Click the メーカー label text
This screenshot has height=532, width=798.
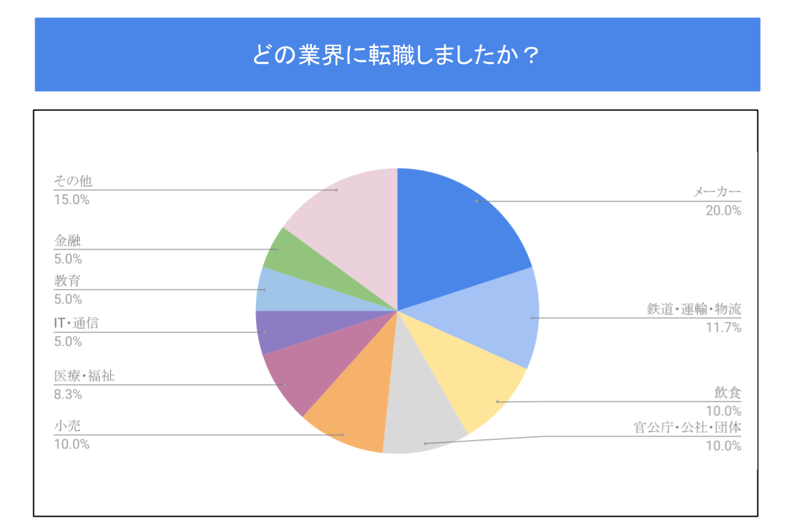pos(718,193)
